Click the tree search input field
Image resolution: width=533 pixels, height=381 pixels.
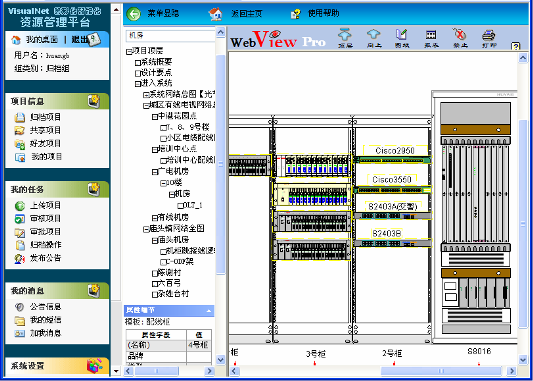click(171, 35)
